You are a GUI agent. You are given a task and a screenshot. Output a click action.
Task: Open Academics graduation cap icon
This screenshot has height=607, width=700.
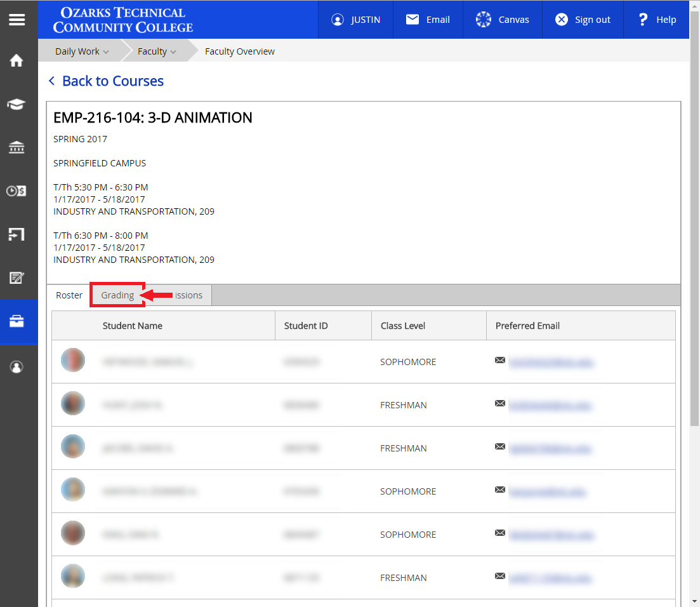point(17,104)
